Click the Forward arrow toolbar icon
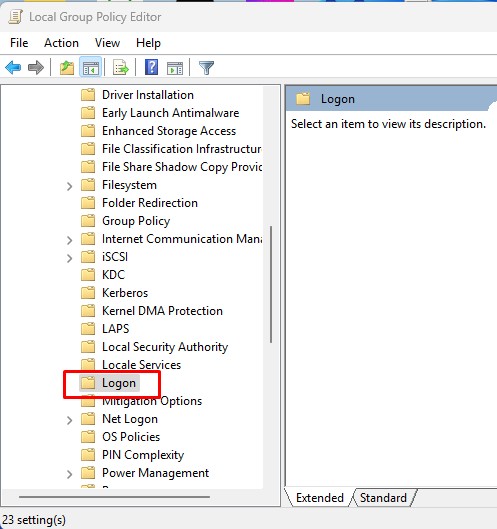 [36, 68]
